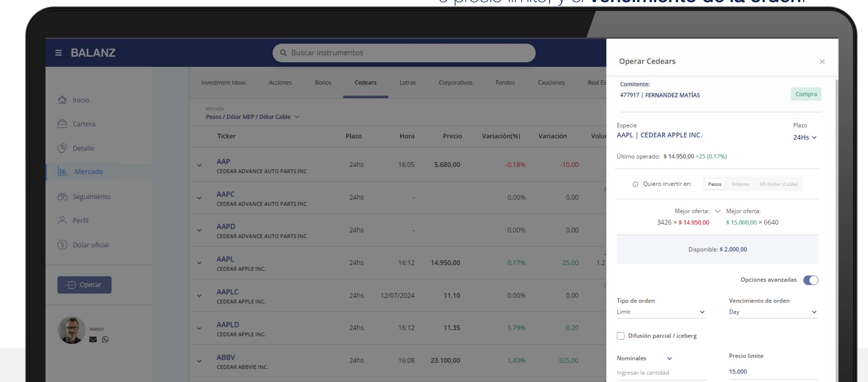
Task: Switch to the Investment Ideas tab
Action: 223,83
